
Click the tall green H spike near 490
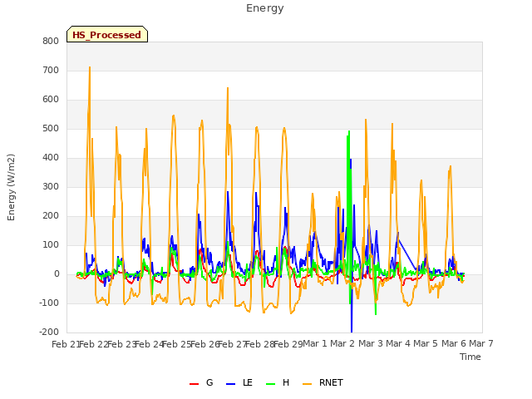click(x=349, y=132)
